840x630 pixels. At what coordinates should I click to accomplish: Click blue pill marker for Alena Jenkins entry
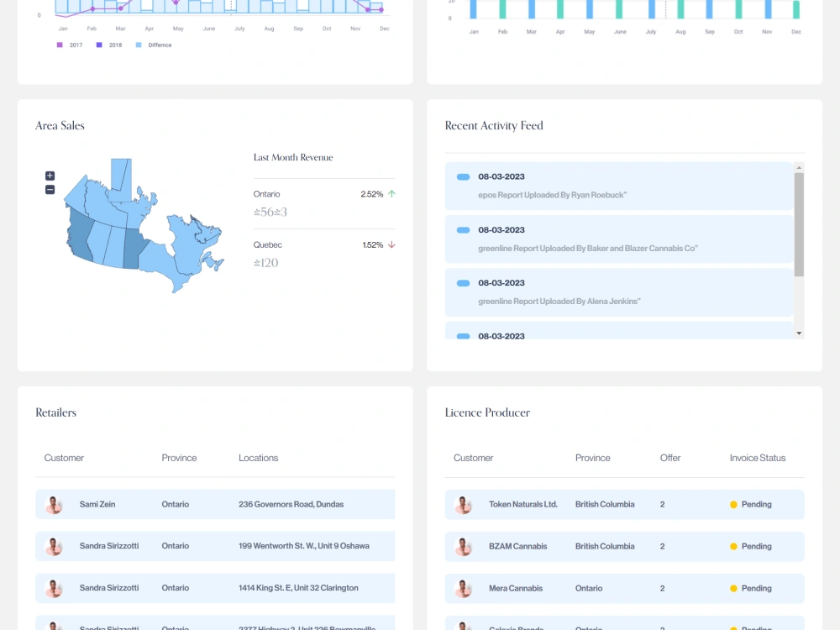(x=464, y=283)
